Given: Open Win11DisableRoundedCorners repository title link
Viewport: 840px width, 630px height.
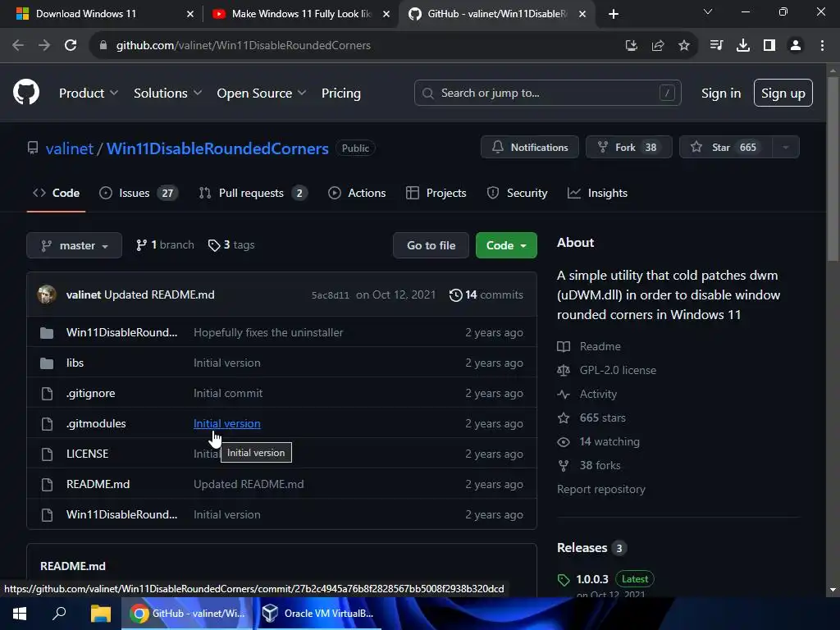Looking at the screenshot, I should [217, 148].
